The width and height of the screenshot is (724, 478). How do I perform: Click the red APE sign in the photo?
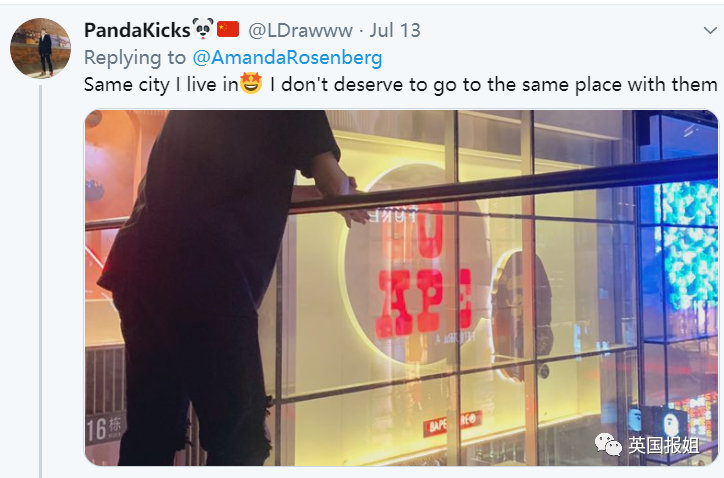425,304
